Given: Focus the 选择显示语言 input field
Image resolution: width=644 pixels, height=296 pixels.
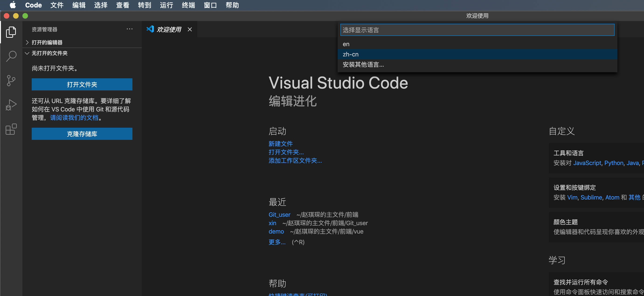Looking at the screenshot, I should (477, 30).
